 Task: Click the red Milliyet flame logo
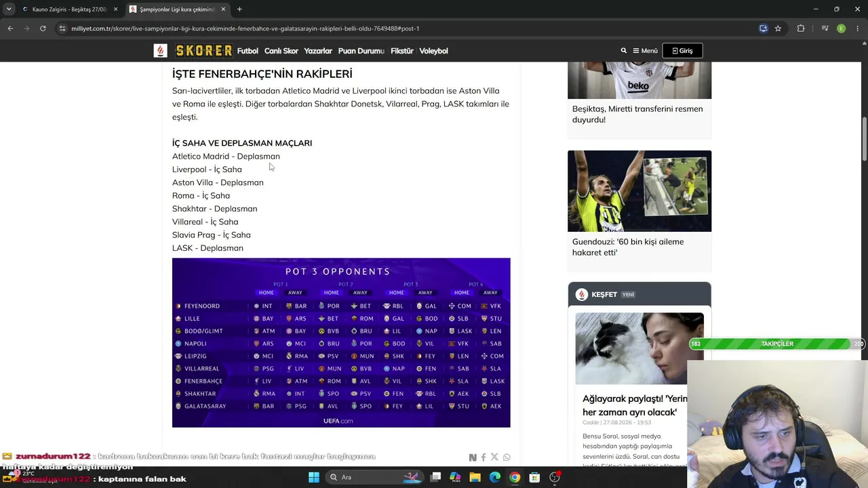pyautogui.click(x=160, y=51)
